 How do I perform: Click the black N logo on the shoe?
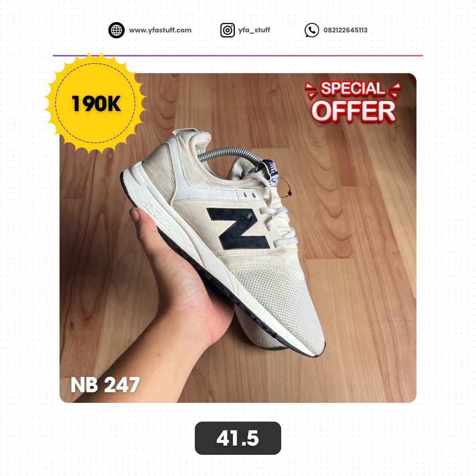pyautogui.click(x=238, y=229)
